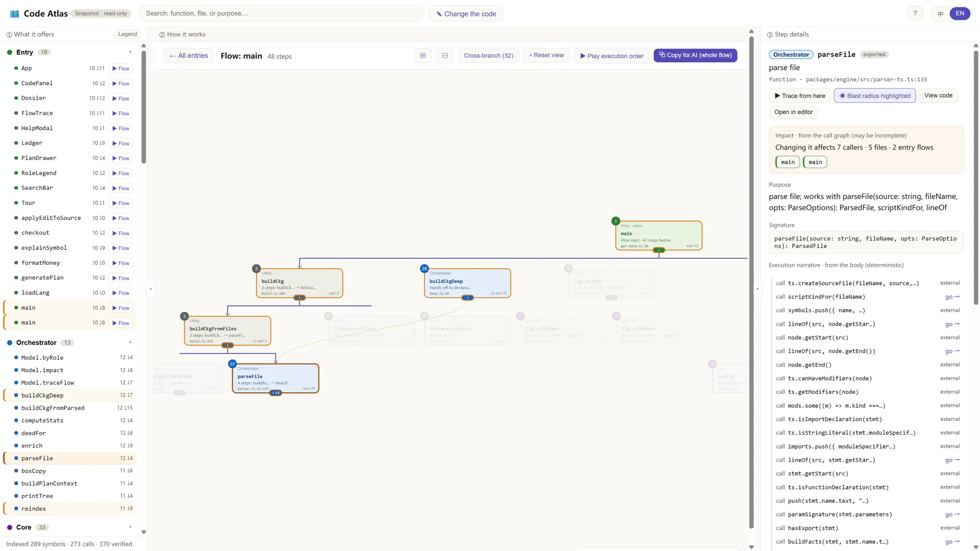Click the step 22 badge on the parseFile node
The image size is (980, 551).
232,364
